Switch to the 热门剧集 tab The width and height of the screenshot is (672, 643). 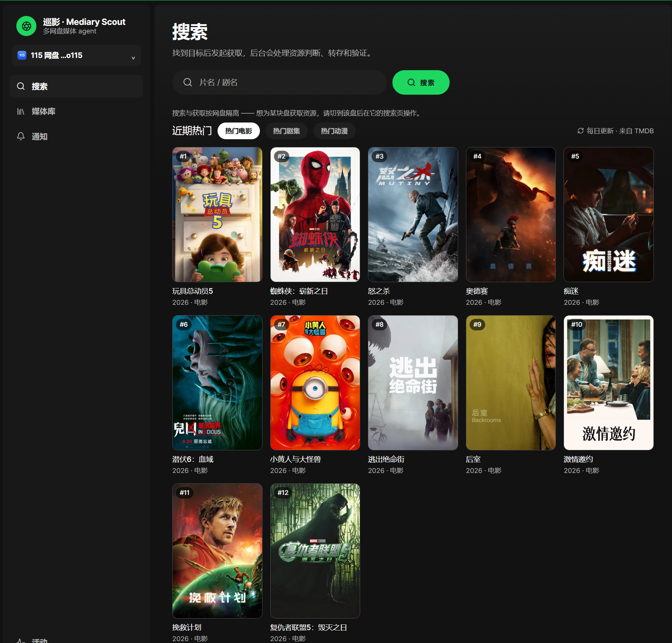pyautogui.click(x=287, y=131)
